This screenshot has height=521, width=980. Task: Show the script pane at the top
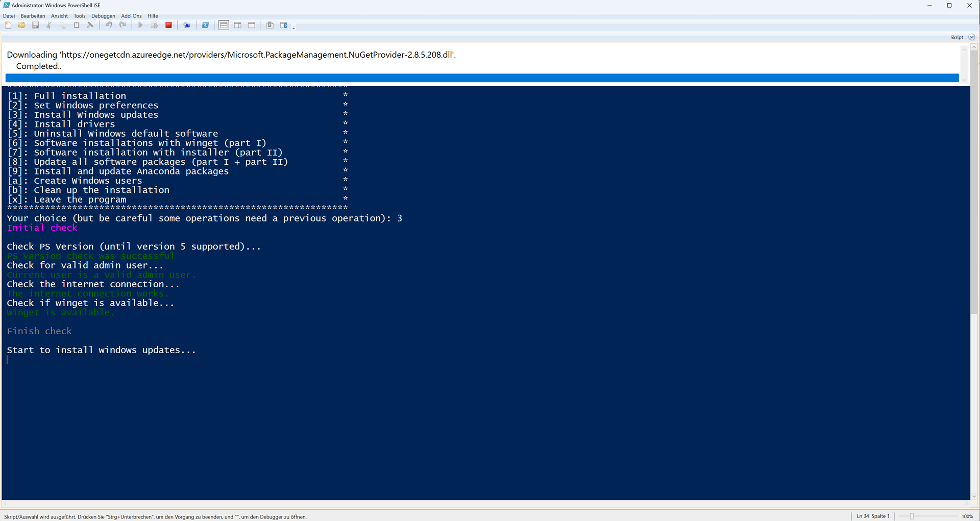224,25
